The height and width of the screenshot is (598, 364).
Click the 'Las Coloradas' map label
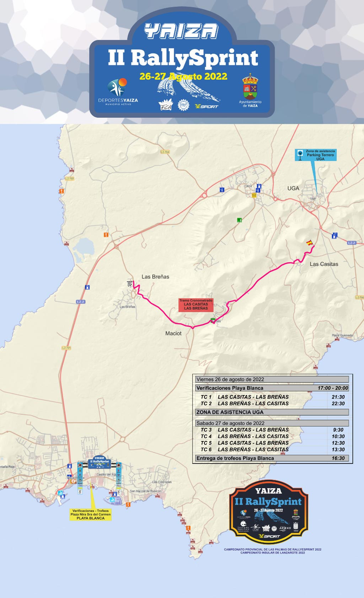[162, 482]
